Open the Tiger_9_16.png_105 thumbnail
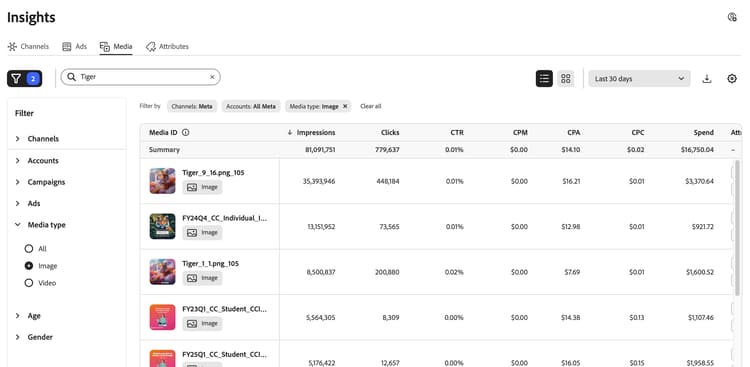This screenshot has height=367, width=750. [162, 180]
